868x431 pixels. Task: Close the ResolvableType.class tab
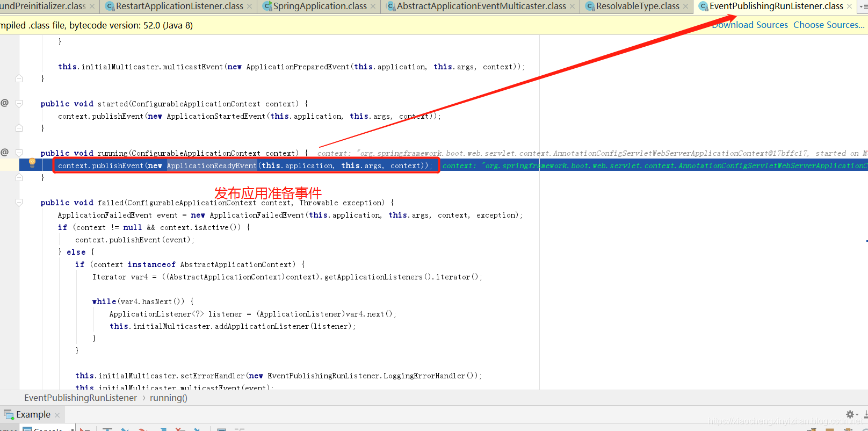click(686, 6)
